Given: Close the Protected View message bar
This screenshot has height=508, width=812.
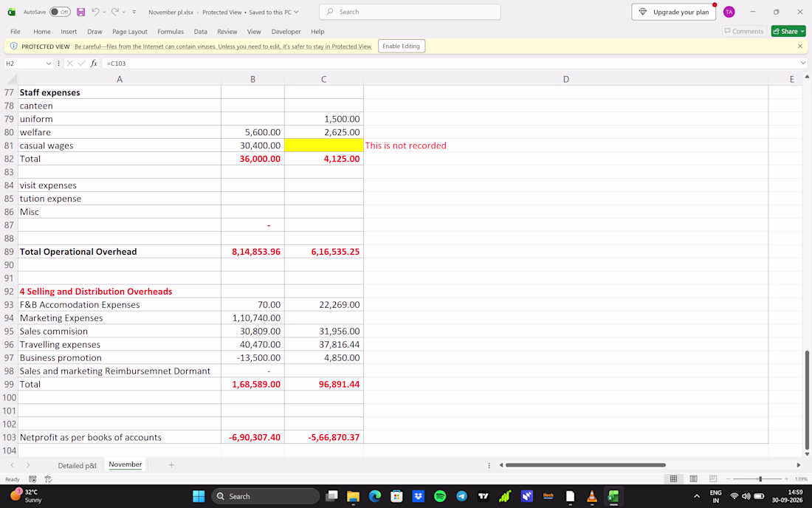Looking at the screenshot, I should pyautogui.click(x=800, y=46).
